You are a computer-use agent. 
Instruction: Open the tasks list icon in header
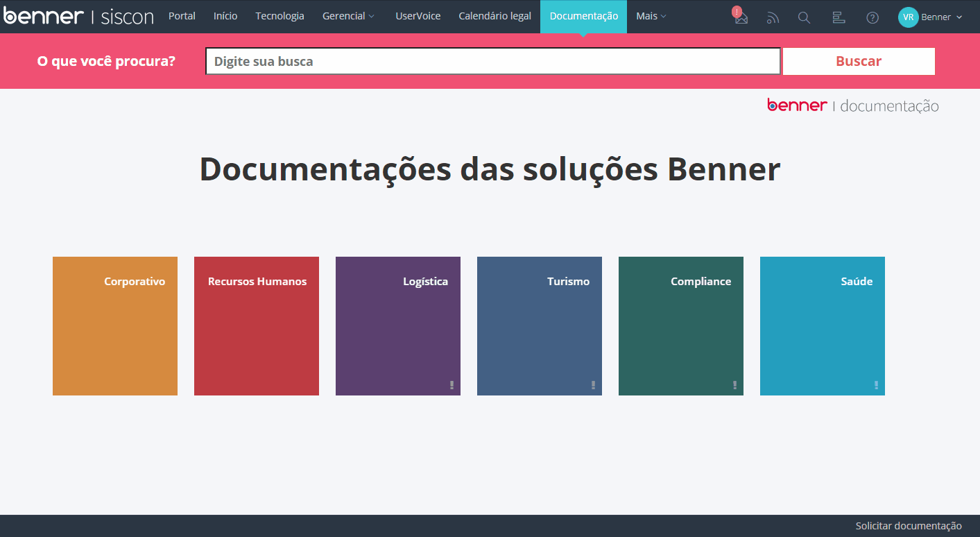(839, 18)
